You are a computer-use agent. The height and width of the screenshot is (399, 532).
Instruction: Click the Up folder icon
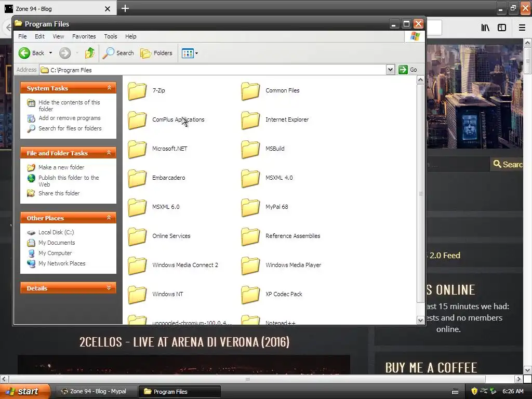click(89, 53)
